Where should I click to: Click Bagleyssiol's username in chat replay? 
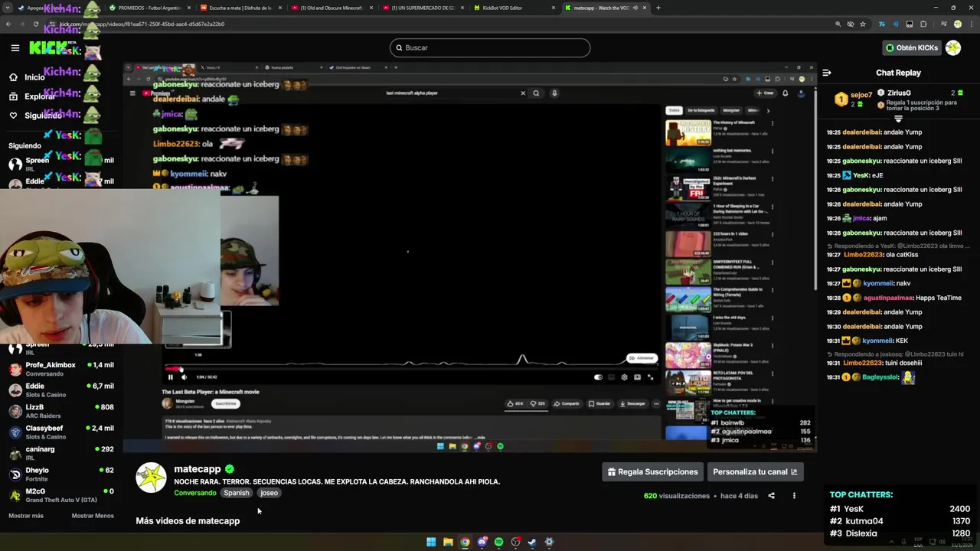pyautogui.click(x=881, y=377)
